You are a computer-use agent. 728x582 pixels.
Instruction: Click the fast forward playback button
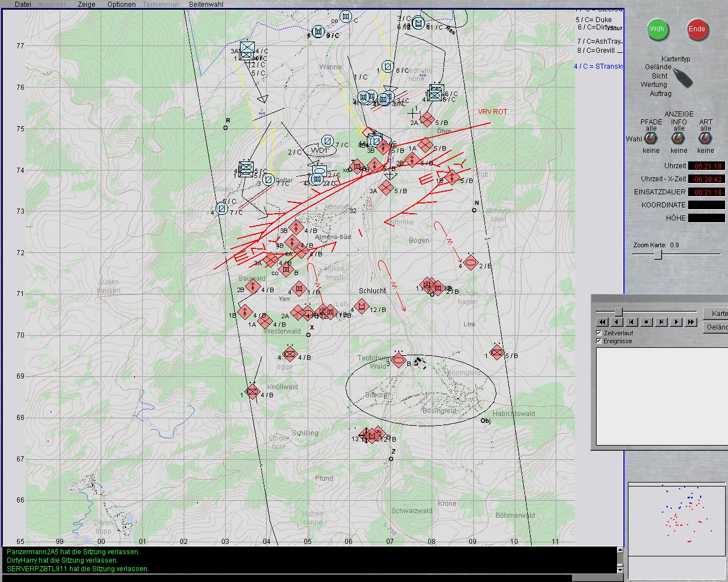click(690, 322)
